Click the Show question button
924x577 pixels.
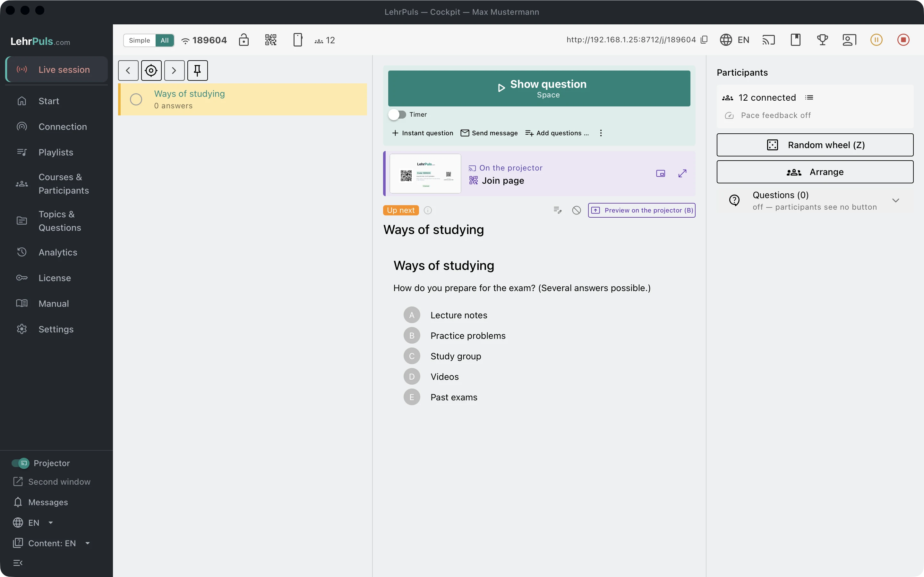tap(539, 88)
